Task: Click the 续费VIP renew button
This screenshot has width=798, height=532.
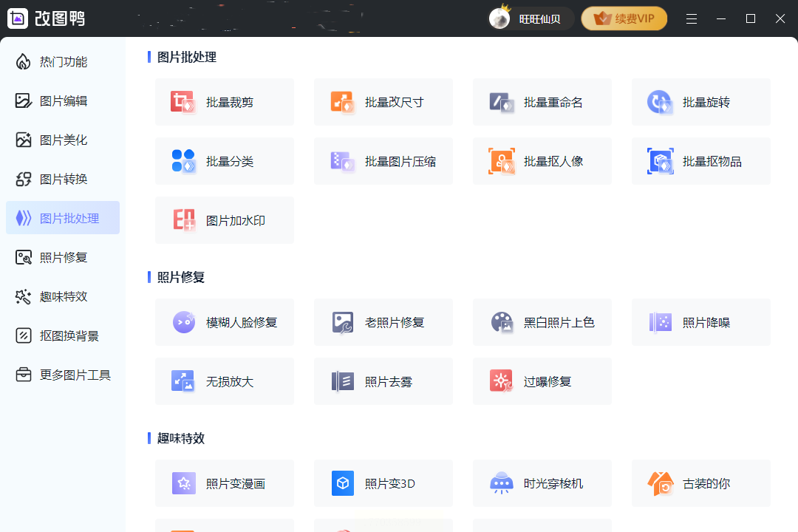Action: tap(624, 18)
